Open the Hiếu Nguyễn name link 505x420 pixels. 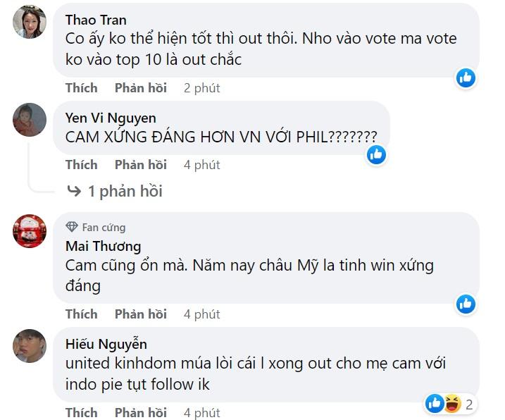click(106, 344)
